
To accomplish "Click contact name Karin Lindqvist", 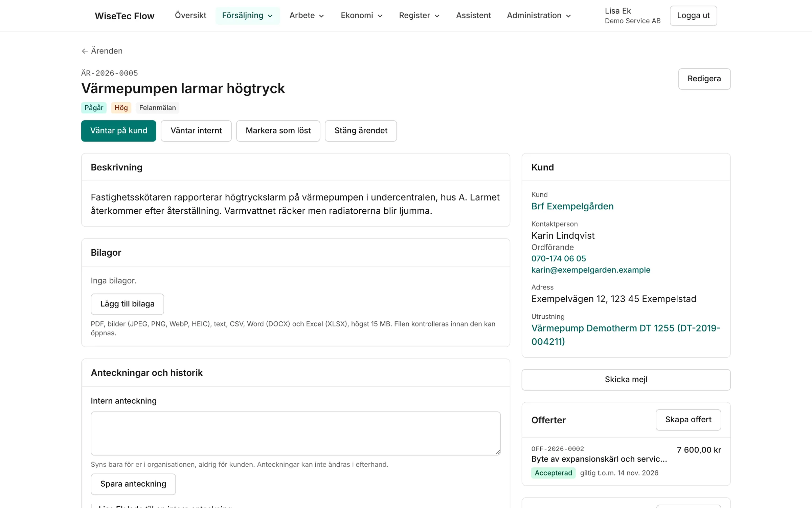I will point(563,236).
